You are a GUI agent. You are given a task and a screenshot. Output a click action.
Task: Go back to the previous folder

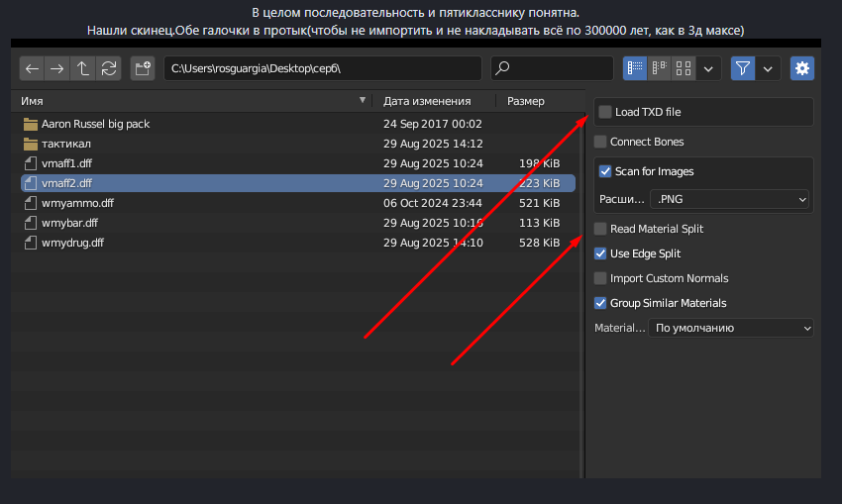(x=33, y=68)
